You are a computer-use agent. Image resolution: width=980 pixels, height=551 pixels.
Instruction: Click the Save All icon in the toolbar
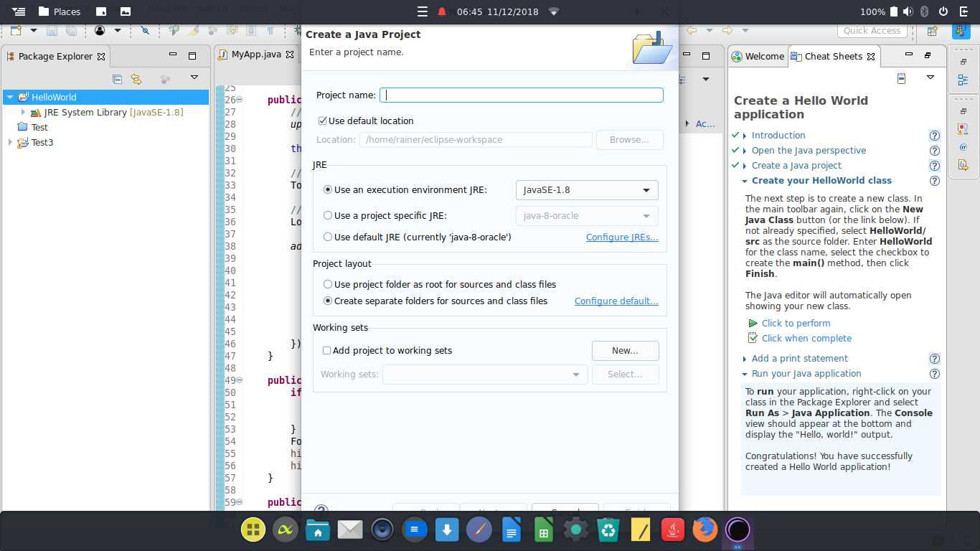[71, 31]
